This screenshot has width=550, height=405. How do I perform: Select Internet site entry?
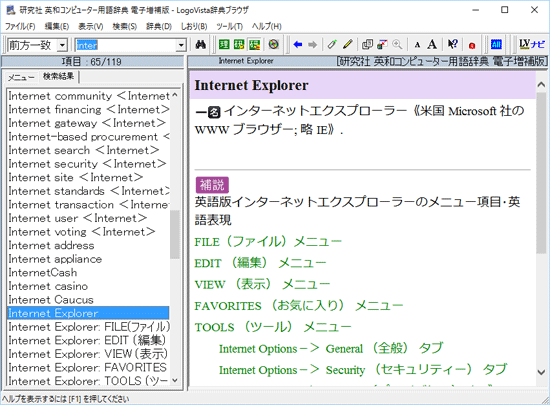pos(88,177)
